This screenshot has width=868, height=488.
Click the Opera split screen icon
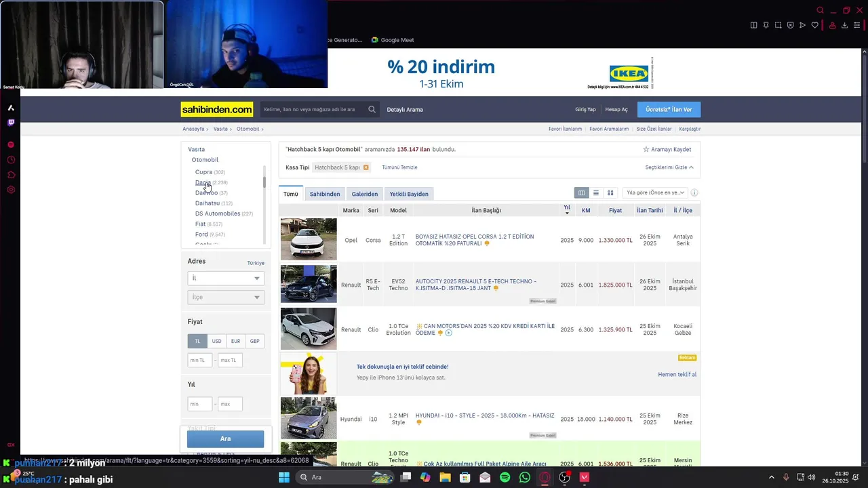pos(753,25)
